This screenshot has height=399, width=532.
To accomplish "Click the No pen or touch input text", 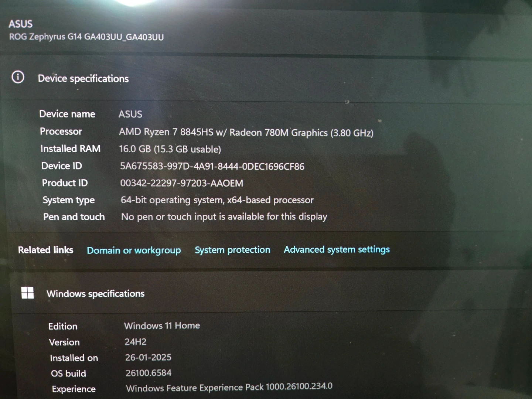I will (224, 216).
